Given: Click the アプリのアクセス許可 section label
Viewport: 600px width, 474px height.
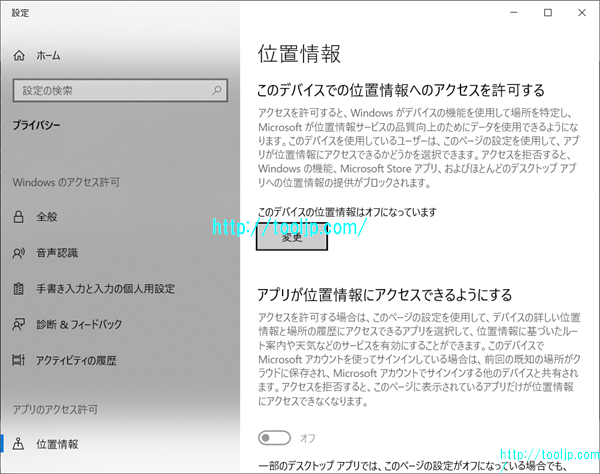Looking at the screenshot, I should (55, 409).
